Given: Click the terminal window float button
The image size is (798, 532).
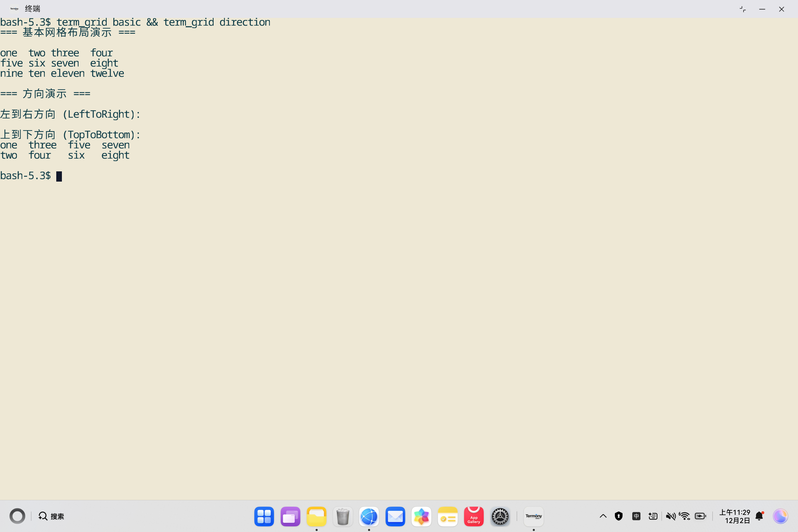Looking at the screenshot, I should tap(743, 9).
